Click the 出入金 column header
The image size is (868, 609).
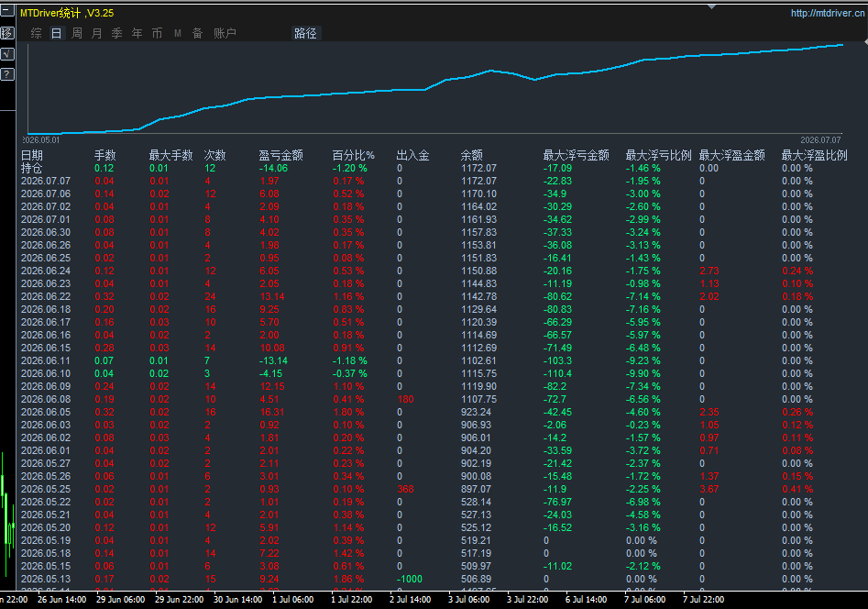(413, 155)
